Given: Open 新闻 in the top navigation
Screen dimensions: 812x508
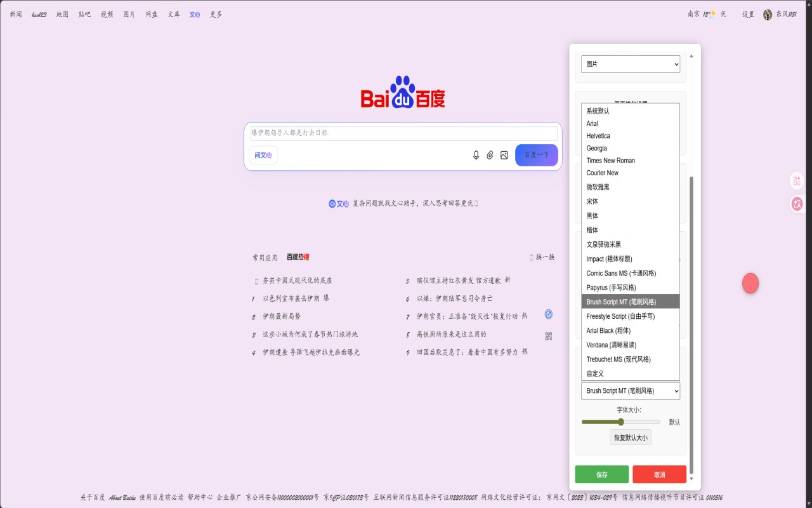Looking at the screenshot, I should [16, 14].
